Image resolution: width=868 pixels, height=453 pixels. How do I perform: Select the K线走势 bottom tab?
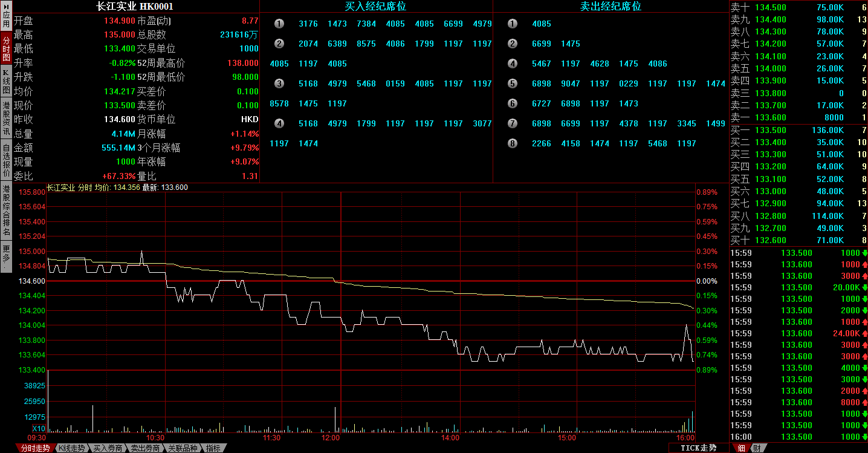[x=71, y=448]
